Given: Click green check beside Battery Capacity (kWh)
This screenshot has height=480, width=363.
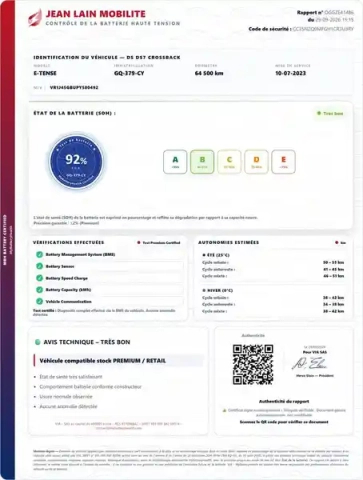Looking at the screenshot, I should click(x=39, y=290).
